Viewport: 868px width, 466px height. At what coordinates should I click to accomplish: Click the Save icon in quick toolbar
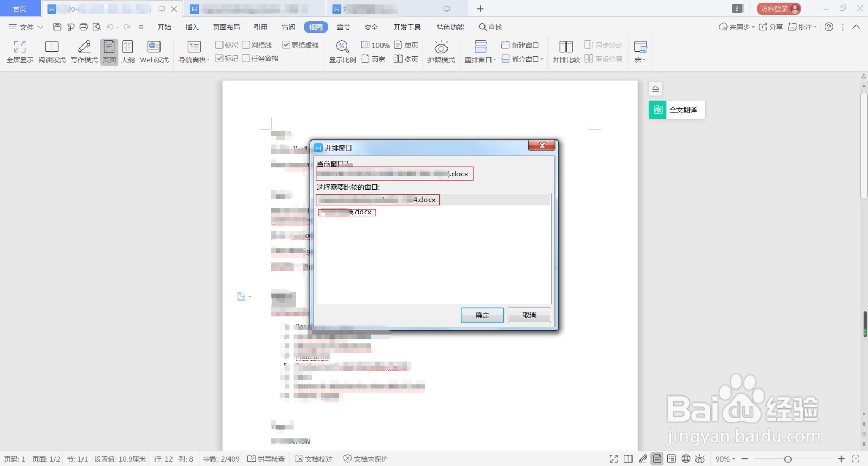pos(57,27)
